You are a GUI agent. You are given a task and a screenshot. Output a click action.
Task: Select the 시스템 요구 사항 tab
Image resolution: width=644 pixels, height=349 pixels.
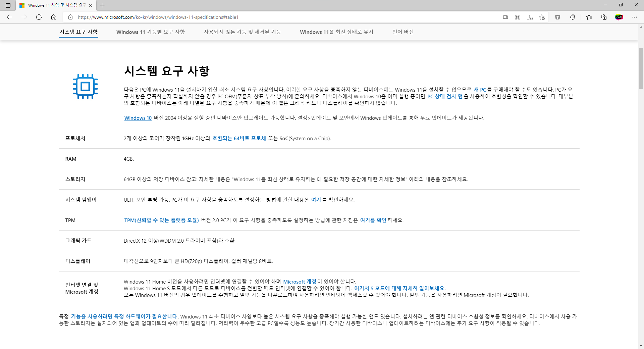coord(78,32)
